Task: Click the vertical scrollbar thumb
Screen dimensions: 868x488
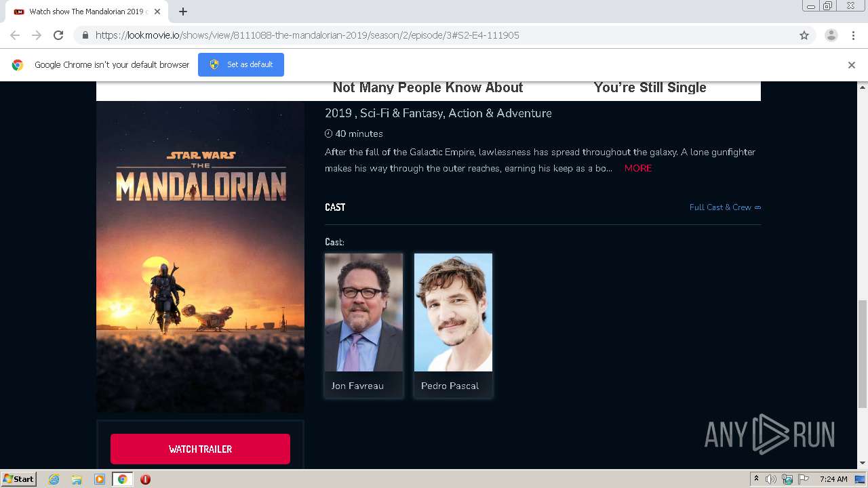Action: [x=863, y=354]
